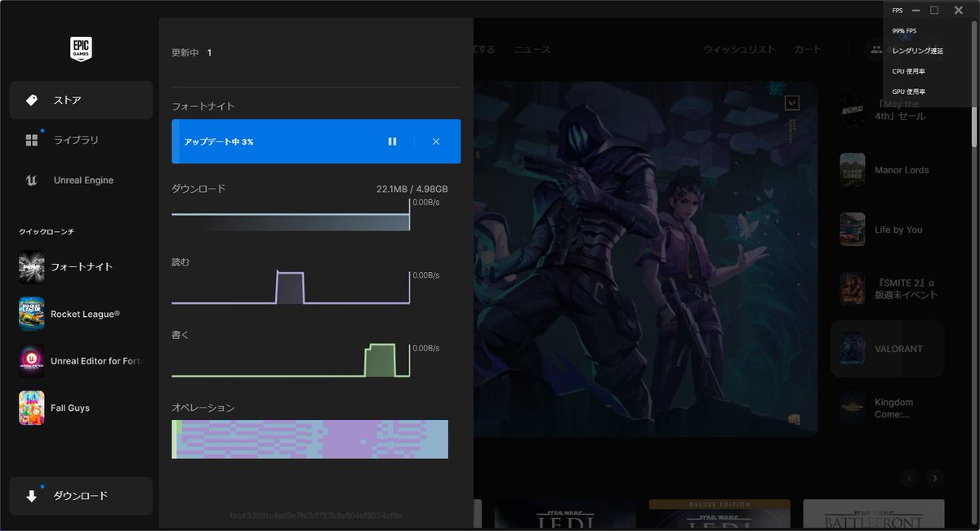980x531 pixels.
Task: Click the download arrow icon
Action: pos(32,496)
